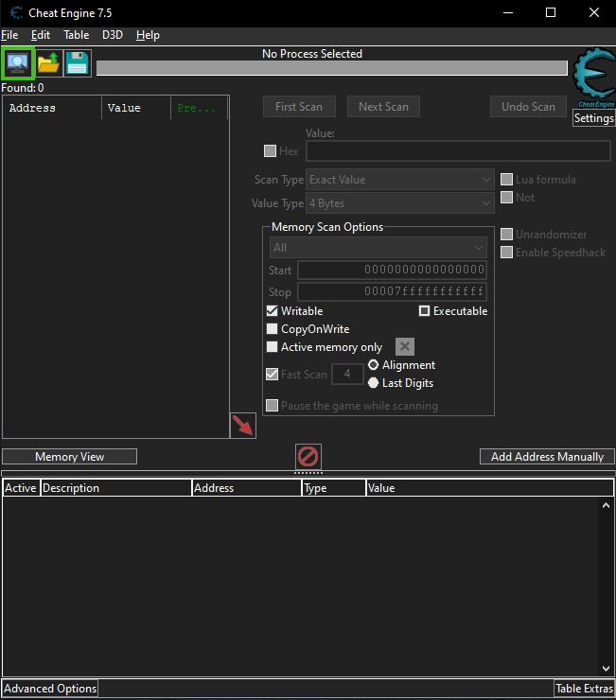Click the red clear address list icon
This screenshot has width=616, height=700.
click(x=308, y=457)
